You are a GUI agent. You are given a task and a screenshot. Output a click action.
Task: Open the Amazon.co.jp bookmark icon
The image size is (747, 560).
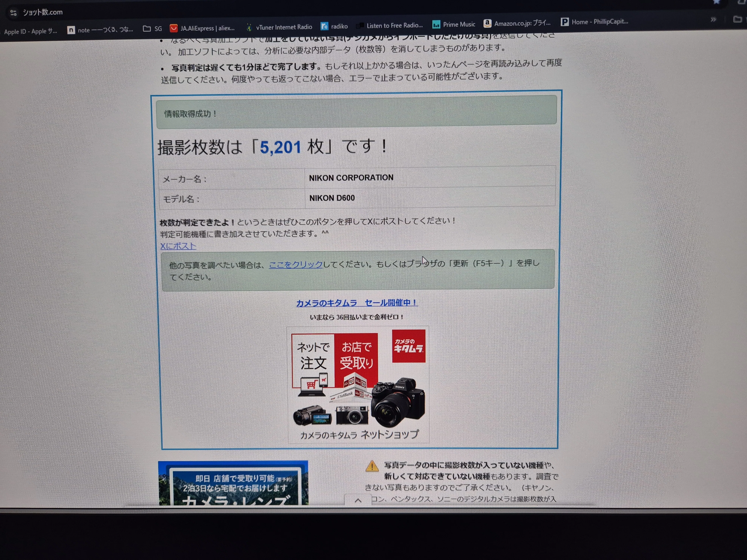point(487,23)
